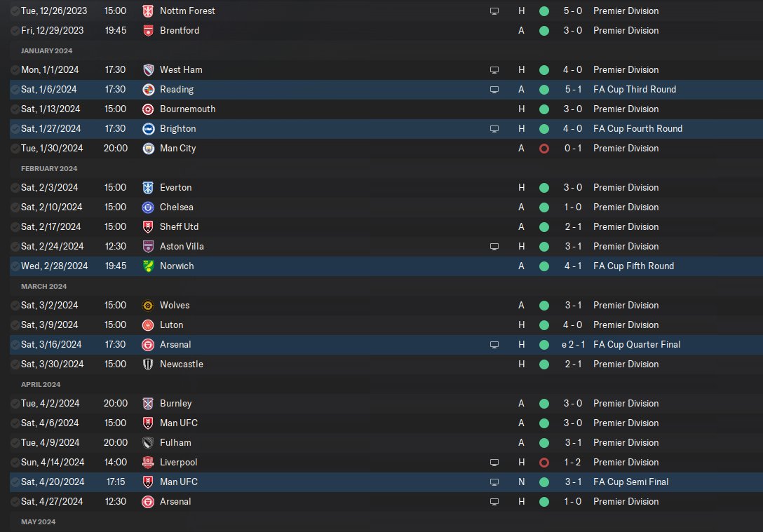The height and width of the screenshot is (532, 763).
Task: Click the Nottm Forest club badge
Action: tap(148, 11)
